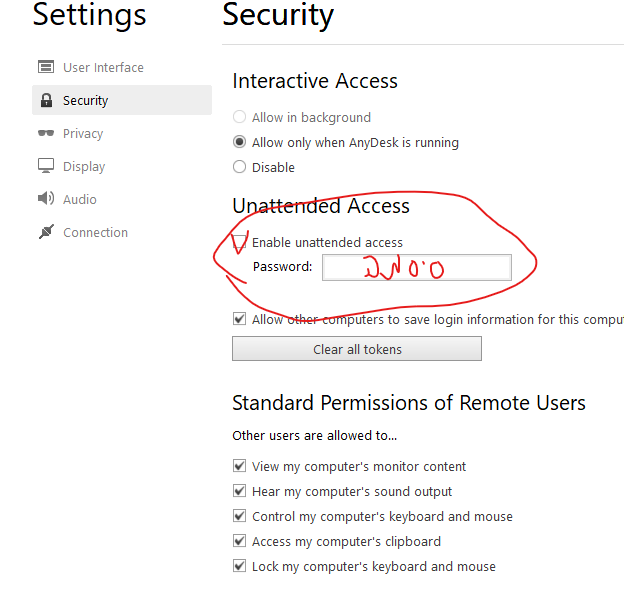The image size is (624, 611).
Task: Click the Audio speaker icon
Action: [46, 198]
